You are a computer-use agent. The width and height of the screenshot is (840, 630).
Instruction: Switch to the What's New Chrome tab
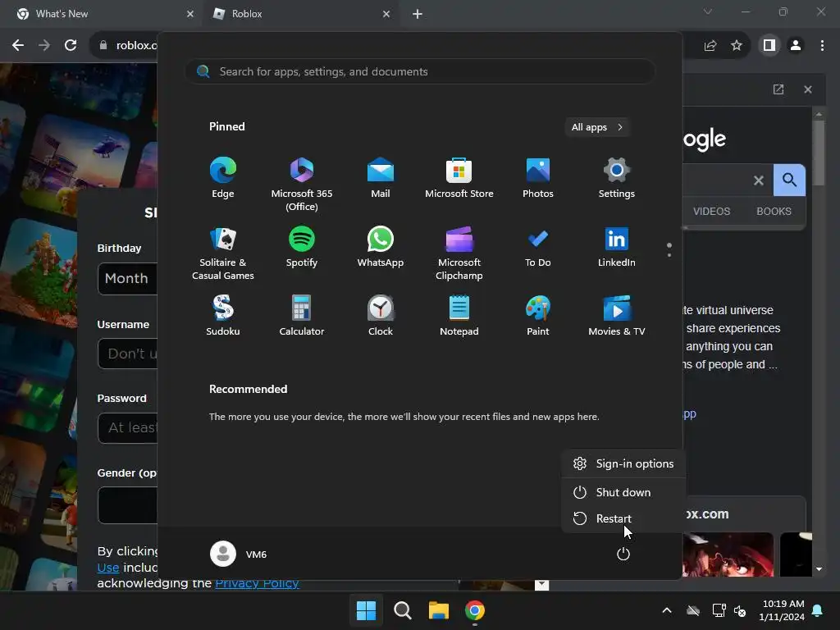pyautogui.click(x=102, y=14)
